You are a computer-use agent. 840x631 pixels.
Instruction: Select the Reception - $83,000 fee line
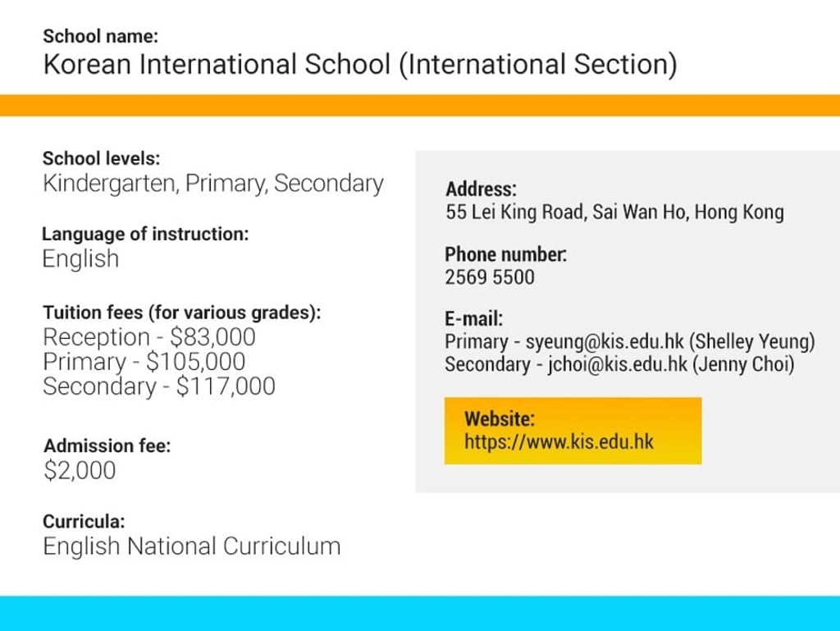coord(148,337)
